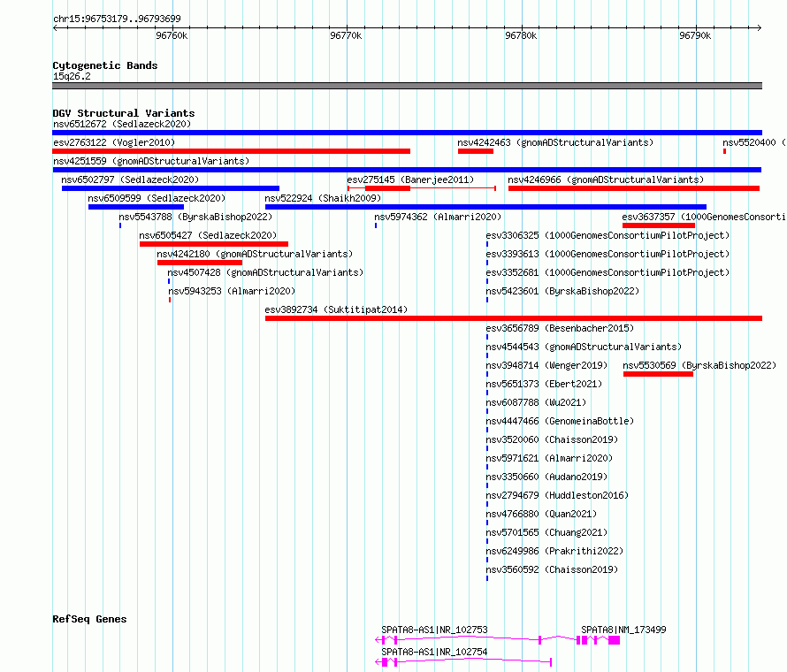This screenshot has width=787, height=672.
Task: Select esv3306325 1000GenomesConsortiumPilotProject label
Action: [x=607, y=235]
